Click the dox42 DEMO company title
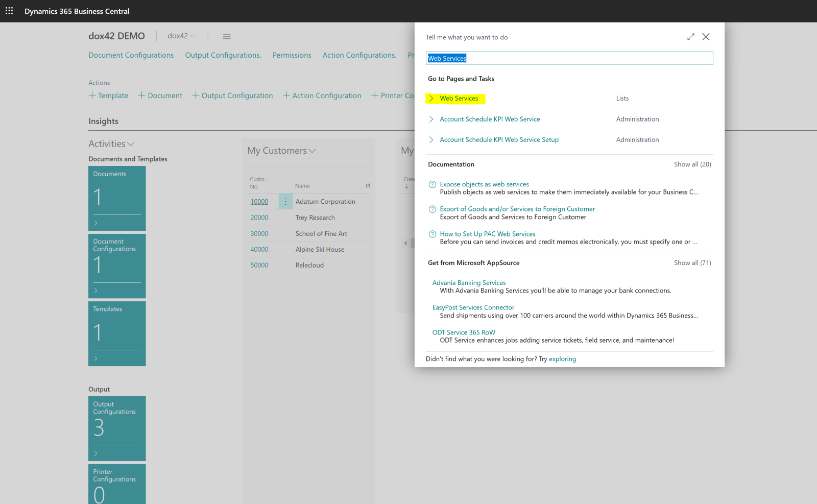Screen dimensions: 817x504 point(116,36)
